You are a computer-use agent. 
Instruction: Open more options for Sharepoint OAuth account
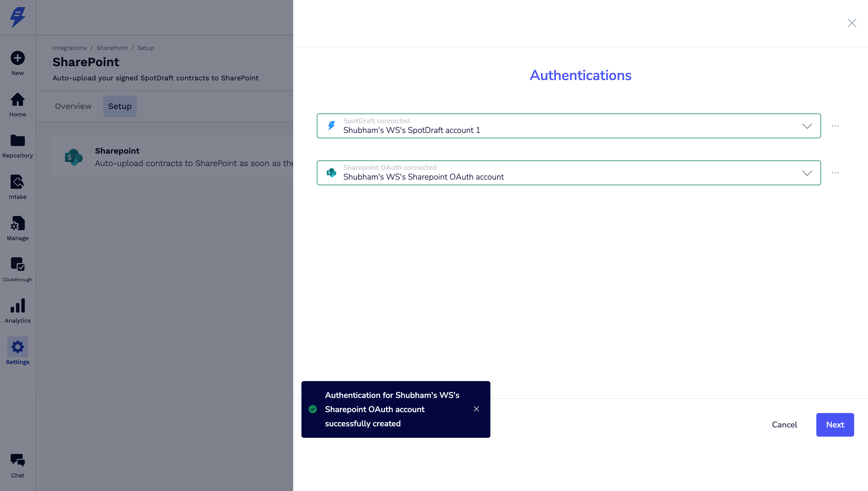(835, 173)
